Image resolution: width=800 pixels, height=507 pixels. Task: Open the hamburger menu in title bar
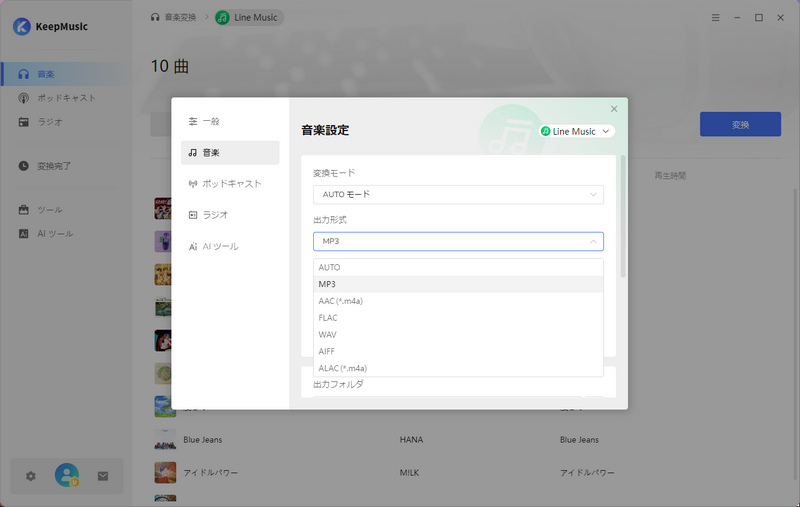(716, 17)
